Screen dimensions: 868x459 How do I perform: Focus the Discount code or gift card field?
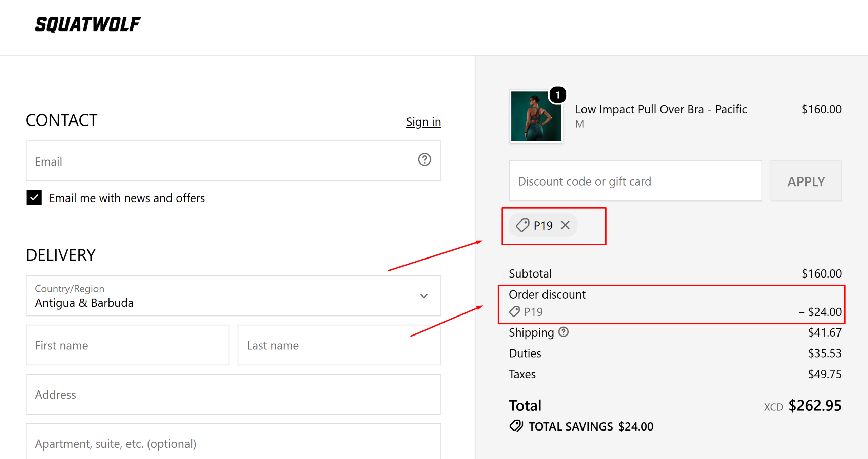pos(635,181)
